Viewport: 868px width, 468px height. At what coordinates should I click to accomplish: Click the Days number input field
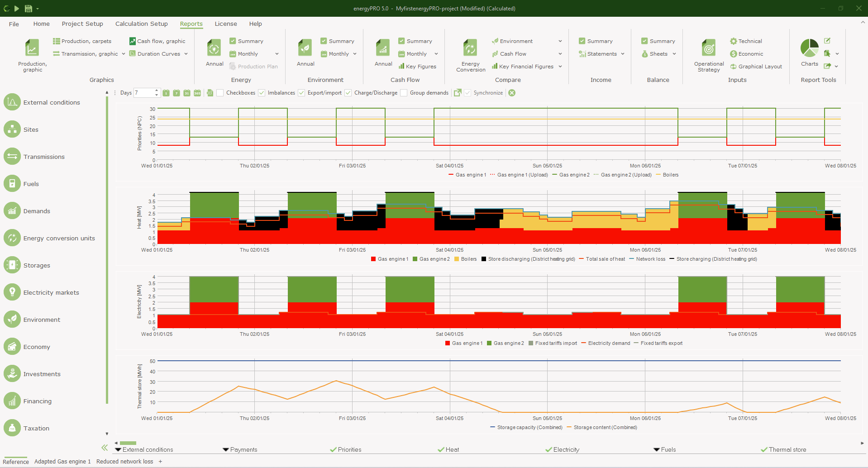click(x=144, y=93)
